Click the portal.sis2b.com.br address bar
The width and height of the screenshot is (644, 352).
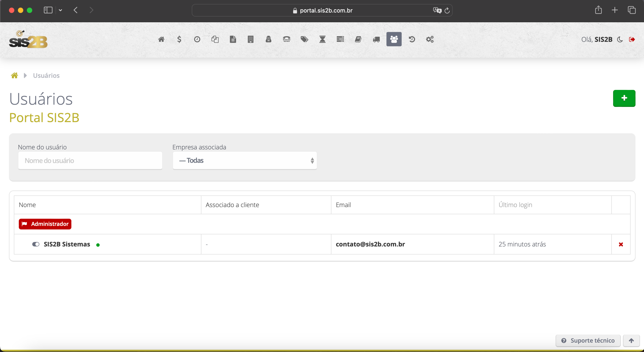tap(322, 10)
